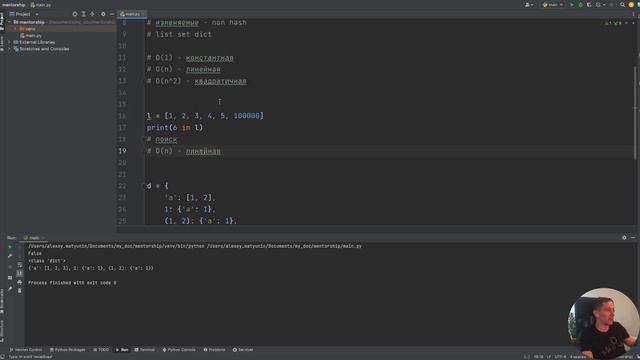The image size is (640, 360).
Task: Click the Collapse All icon in Project panel
Action: (x=93, y=14)
